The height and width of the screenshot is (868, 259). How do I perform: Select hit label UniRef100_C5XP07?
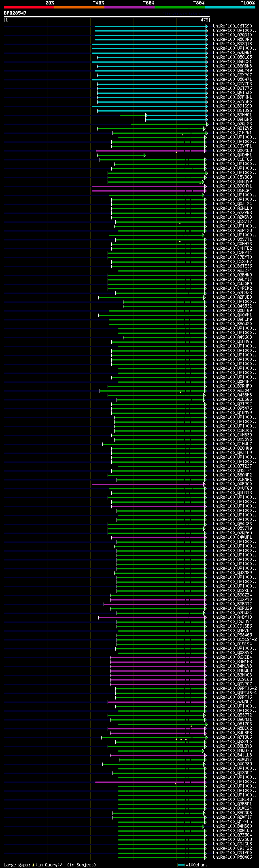[232, 75]
